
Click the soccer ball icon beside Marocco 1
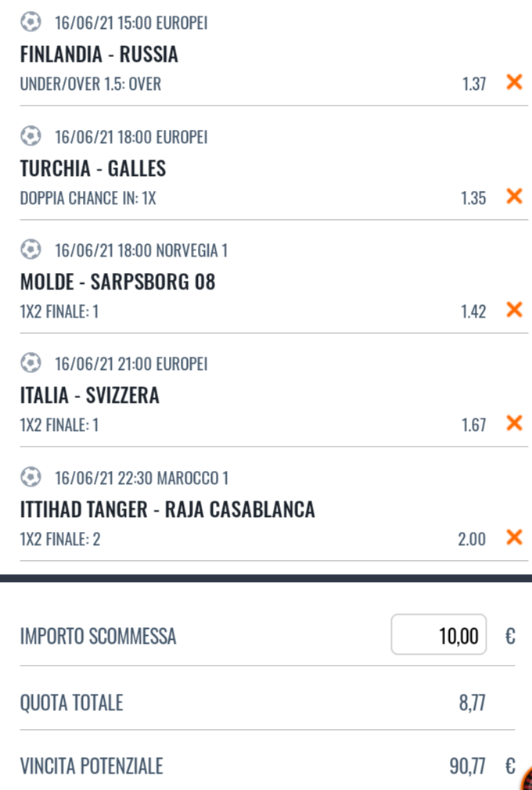point(31,477)
